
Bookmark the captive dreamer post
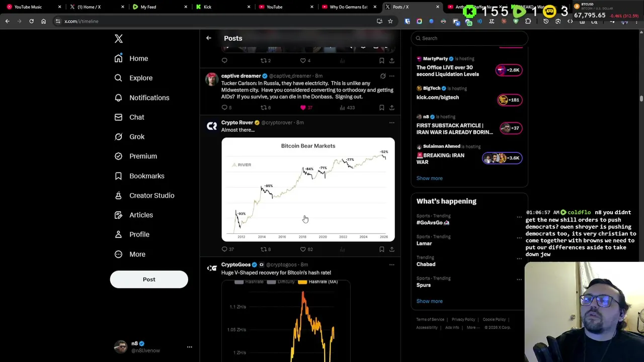click(381, 107)
